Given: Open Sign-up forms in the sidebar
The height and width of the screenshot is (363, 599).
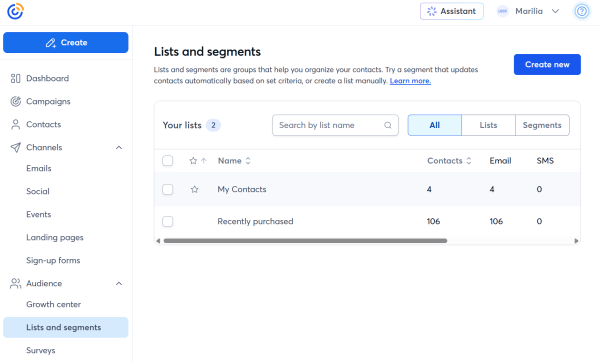Looking at the screenshot, I should [x=53, y=260].
